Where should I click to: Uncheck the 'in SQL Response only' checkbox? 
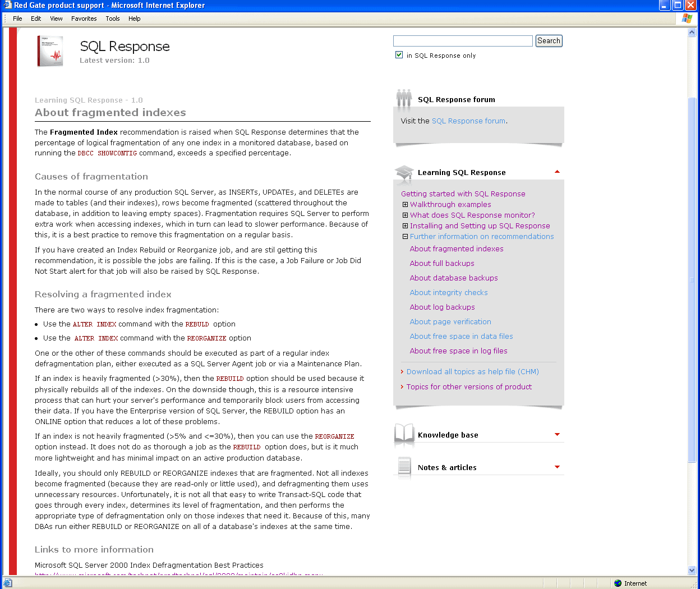pyautogui.click(x=399, y=54)
